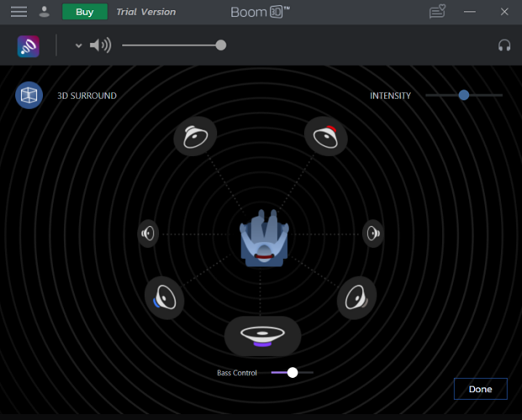Toggle the rear left speaker with blue accent
Screen dimensions: 522x420
(x=165, y=298)
